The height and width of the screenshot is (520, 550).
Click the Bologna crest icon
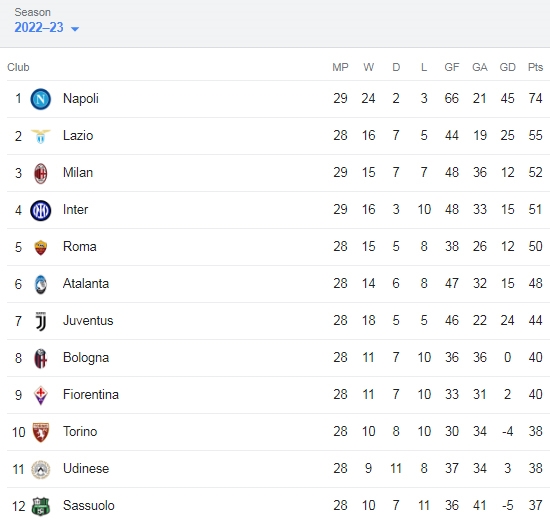click(x=41, y=358)
